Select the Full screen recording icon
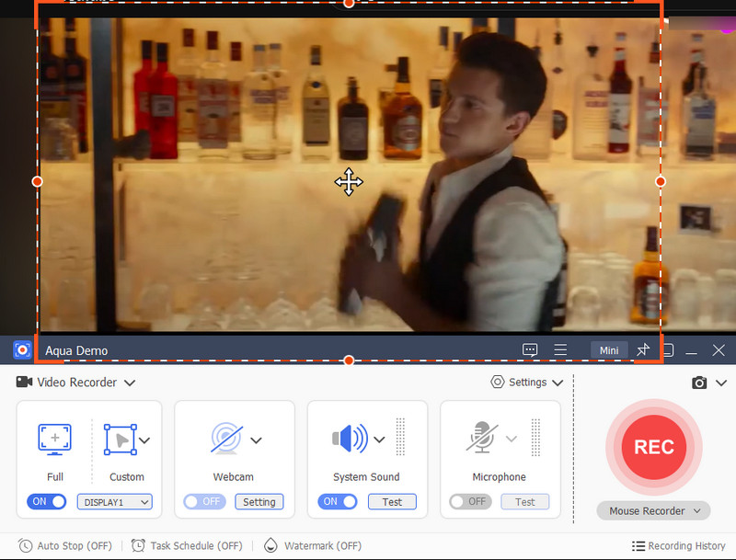This screenshot has width=736, height=560. 54,440
